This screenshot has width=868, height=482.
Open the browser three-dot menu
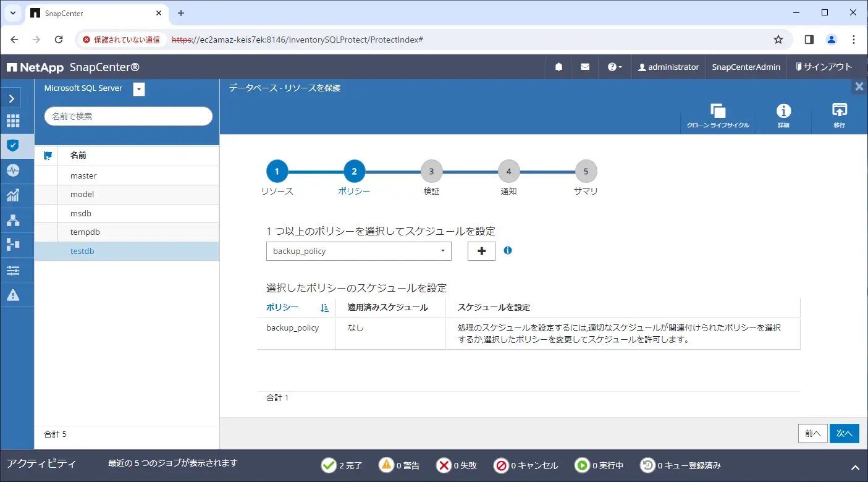(x=854, y=40)
